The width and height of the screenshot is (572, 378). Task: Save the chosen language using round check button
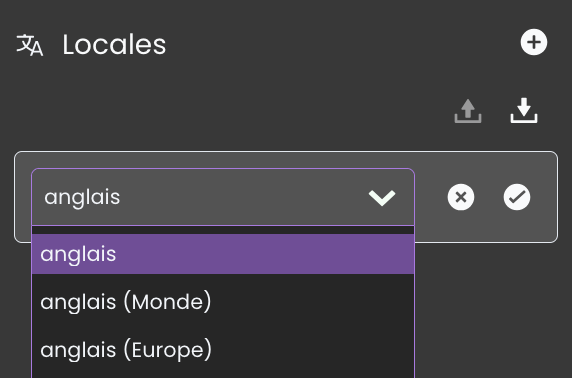point(517,197)
